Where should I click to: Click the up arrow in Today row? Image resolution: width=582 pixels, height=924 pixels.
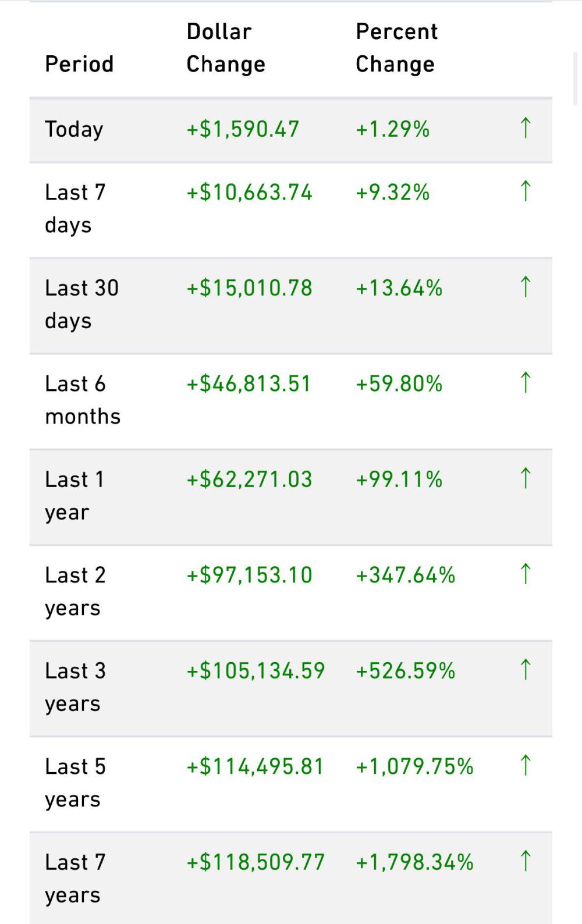(x=525, y=128)
